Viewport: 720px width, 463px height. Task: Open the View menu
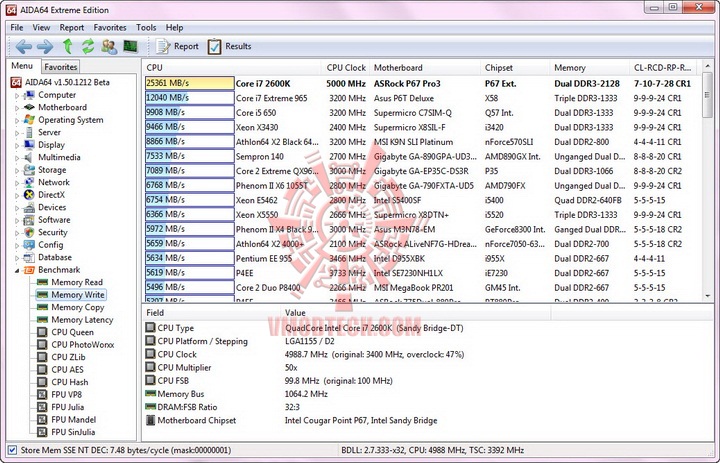(x=41, y=28)
